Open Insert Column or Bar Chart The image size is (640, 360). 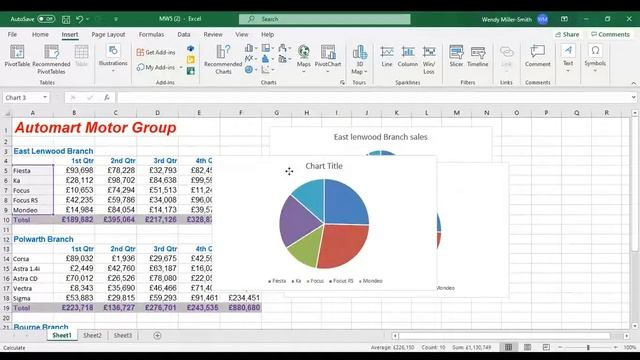[251, 48]
